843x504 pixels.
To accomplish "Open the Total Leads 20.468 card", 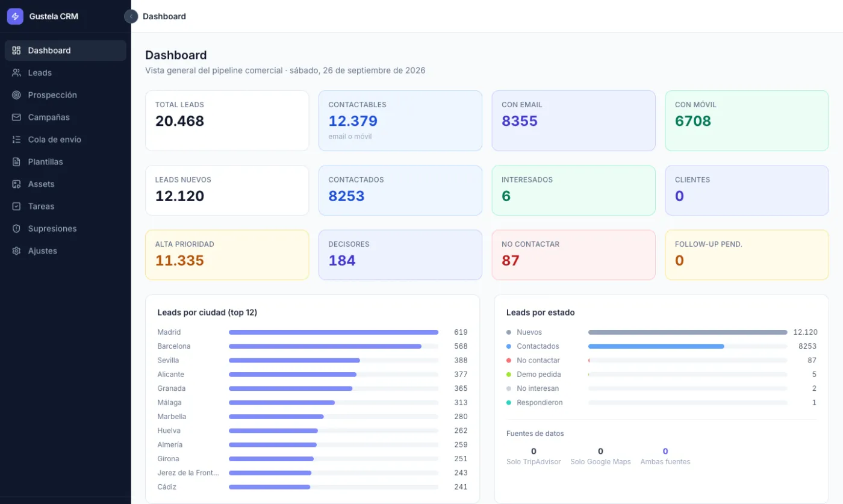I will [x=227, y=120].
